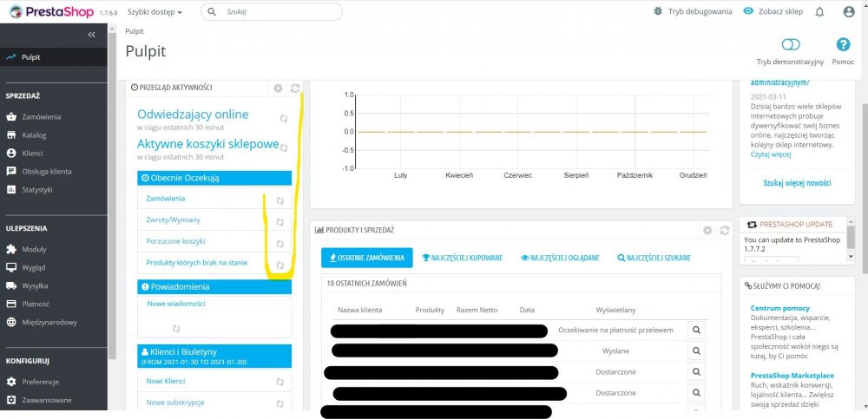Open settings gear in Przegląd aktywności panel
Image resolution: width=868 pixels, height=419 pixels.
click(278, 88)
